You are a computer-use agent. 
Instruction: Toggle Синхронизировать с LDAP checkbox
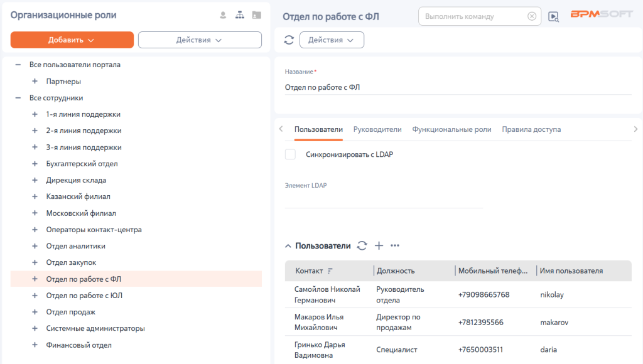tap(290, 154)
